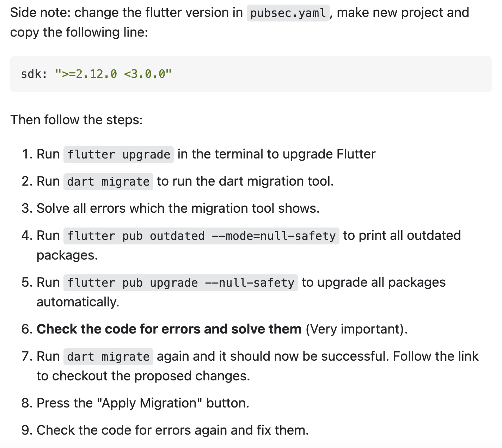Click the pubsec.yaml inline code
The width and height of the screenshot is (502, 448).
pos(288,13)
